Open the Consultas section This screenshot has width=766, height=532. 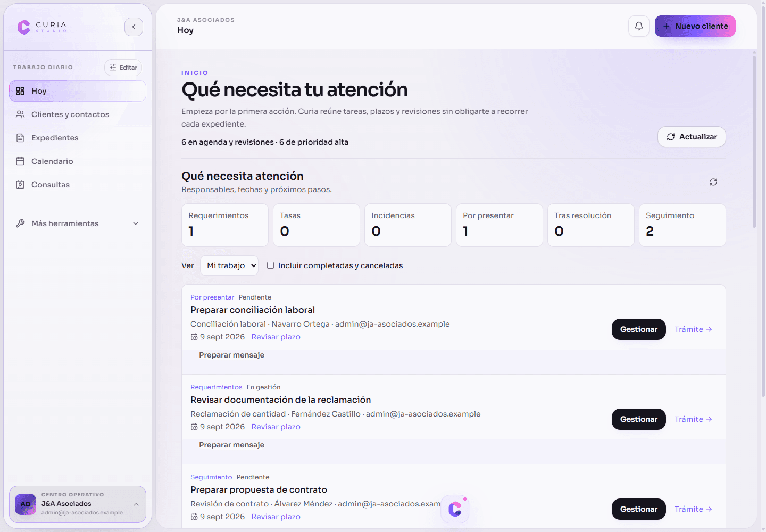point(78,185)
